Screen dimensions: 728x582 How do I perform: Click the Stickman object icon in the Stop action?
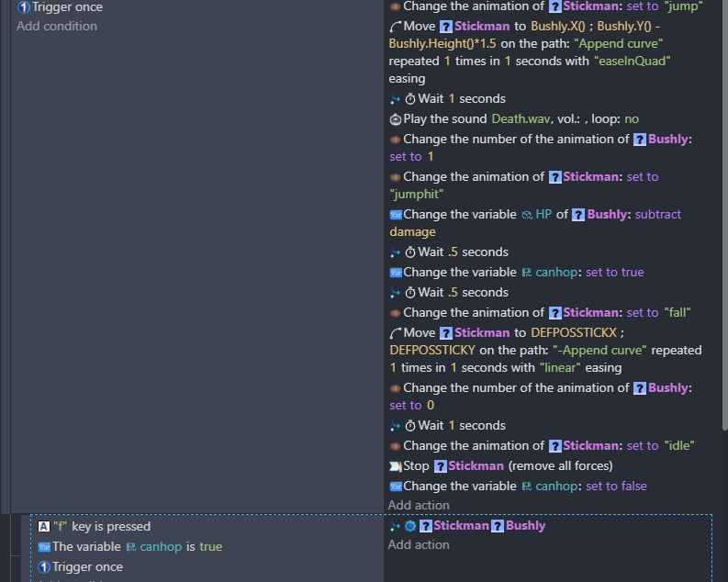pos(440,466)
